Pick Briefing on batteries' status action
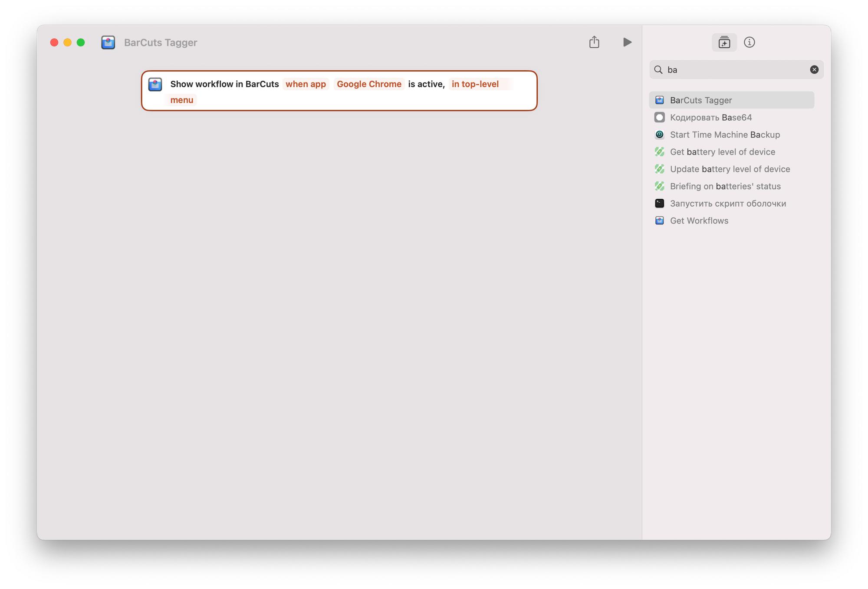Viewport: 868px width, 589px height. coord(725,186)
